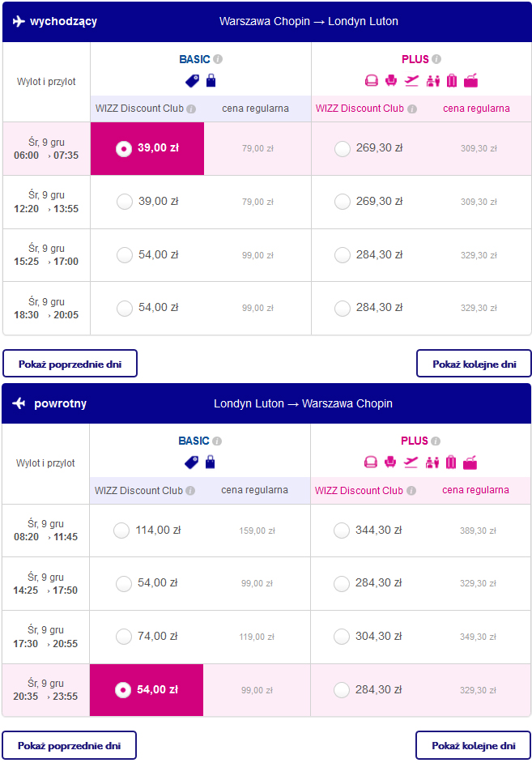532x763 pixels.
Task: Click the return PLUS checked baggage suitcase icon
Action: click(451, 462)
